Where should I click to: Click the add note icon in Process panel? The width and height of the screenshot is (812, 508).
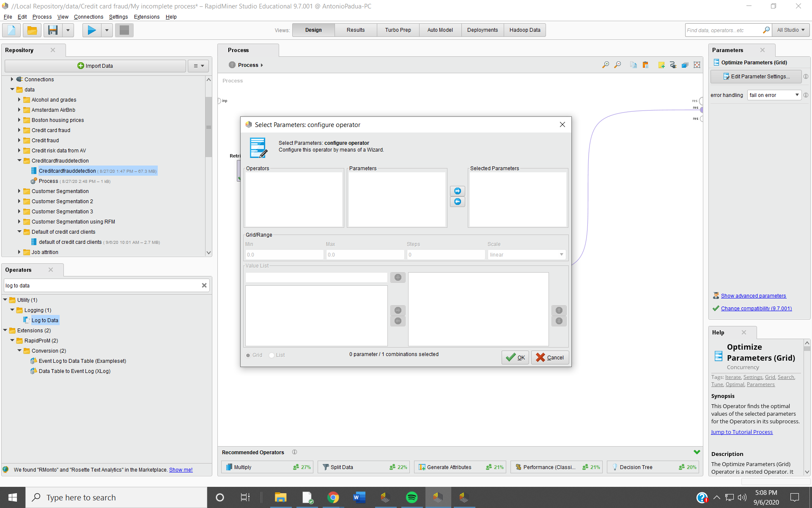pyautogui.click(x=661, y=65)
